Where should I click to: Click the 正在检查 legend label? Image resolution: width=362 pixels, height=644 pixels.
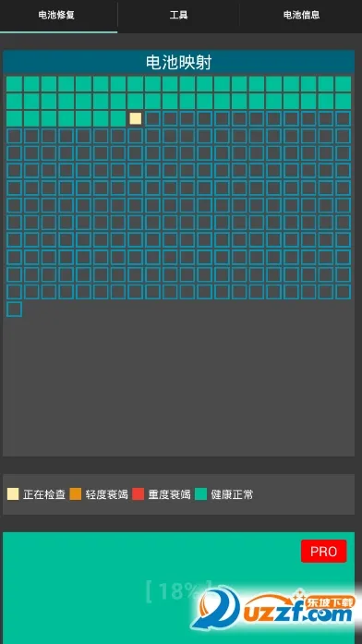[44, 494]
